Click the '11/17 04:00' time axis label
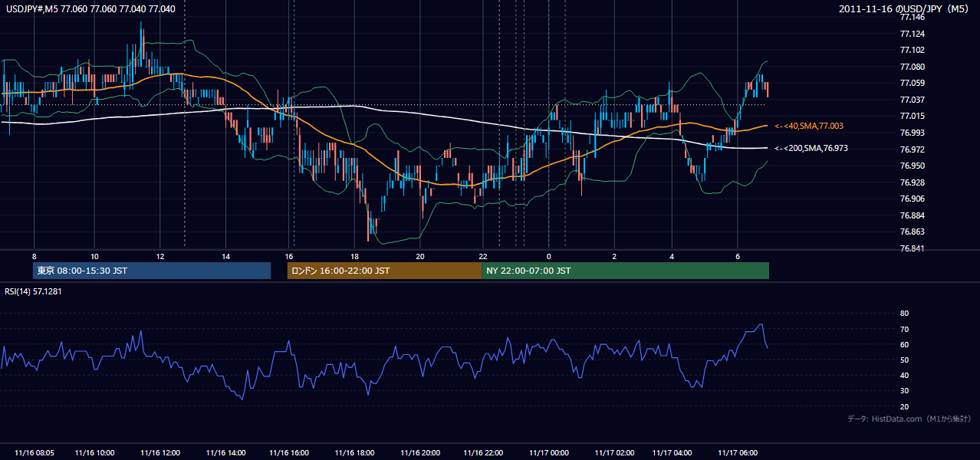Image resolution: width=980 pixels, height=460 pixels. 672,453
